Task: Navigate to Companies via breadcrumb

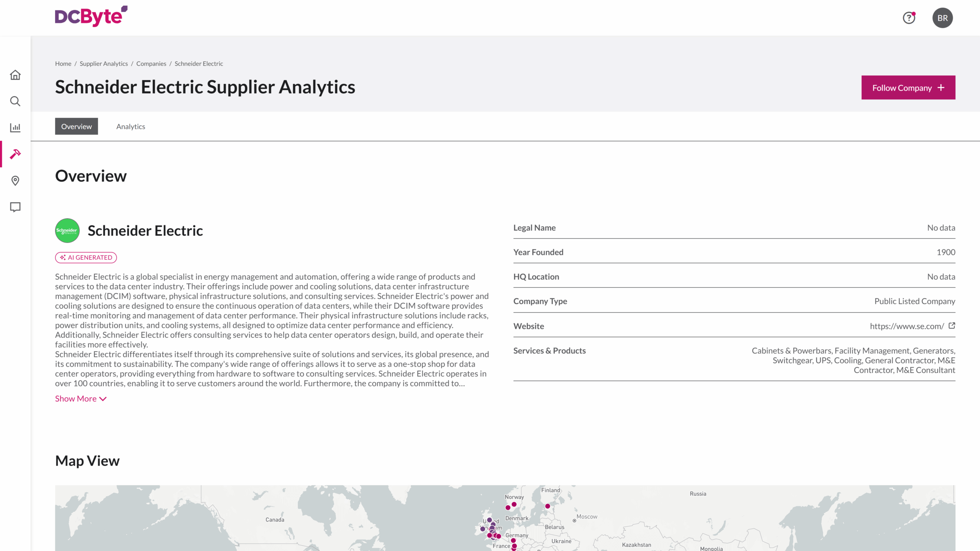Action: click(151, 64)
